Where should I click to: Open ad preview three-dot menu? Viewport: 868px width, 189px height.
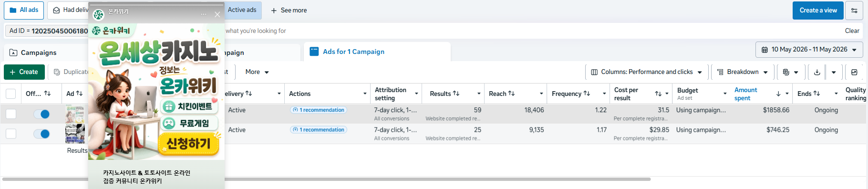[x=204, y=14]
